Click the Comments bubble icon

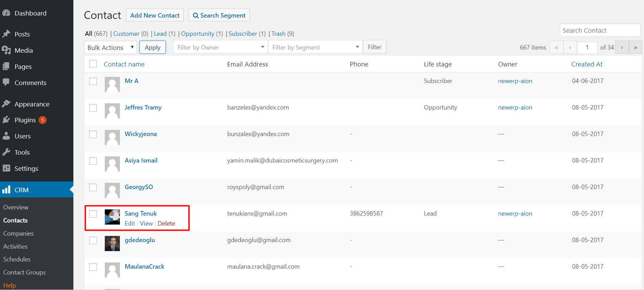point(6,82)
